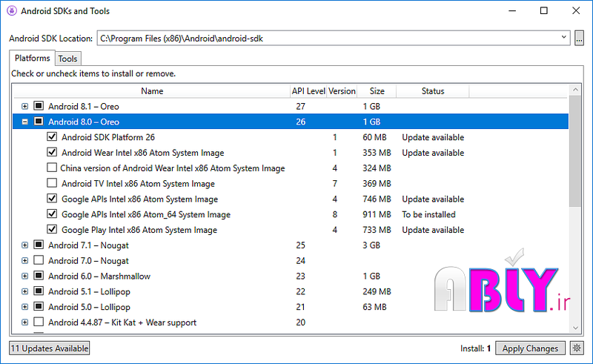This screenshot has width=593, height=364.
Task: Uncheck Google Play Intel x86 Atom System Image
Action: coord(52,229)
